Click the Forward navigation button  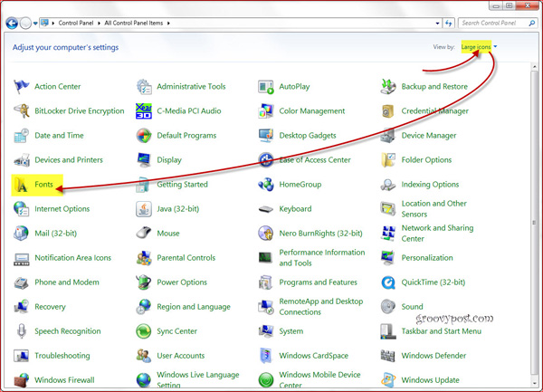tap(25, 24)
